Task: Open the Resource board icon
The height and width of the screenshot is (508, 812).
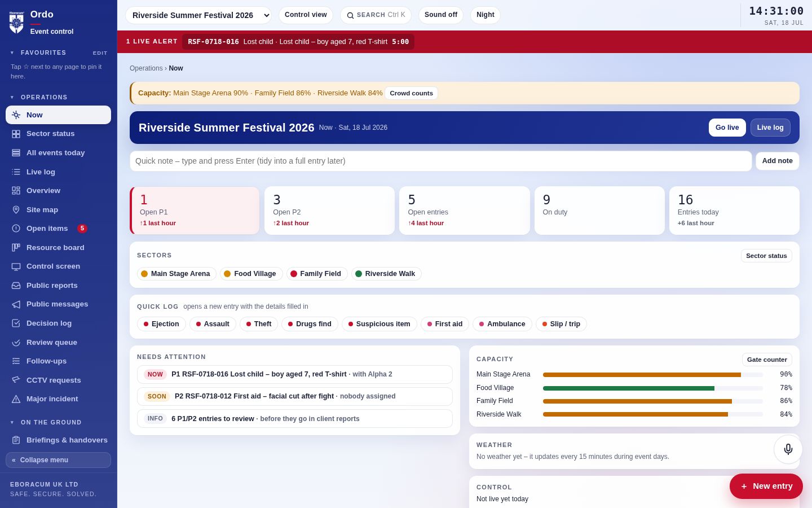Action: point(16,247)
